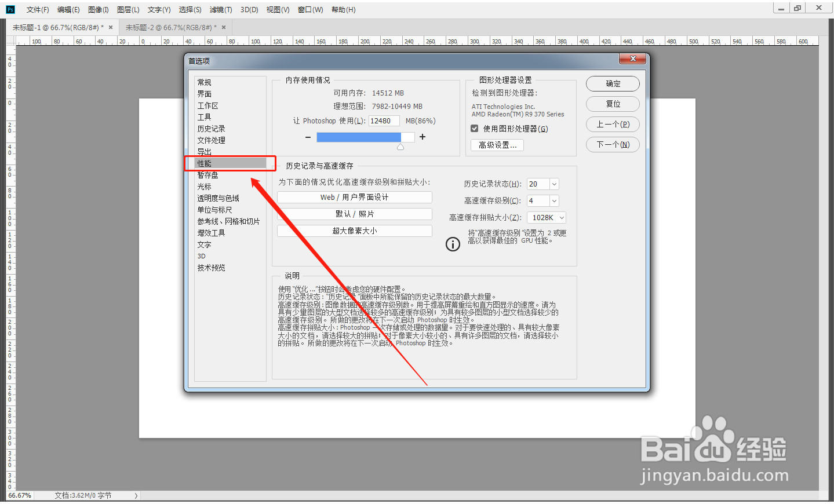Click the 确定 button
The image size is (834, 504).
tap(612, 83)
